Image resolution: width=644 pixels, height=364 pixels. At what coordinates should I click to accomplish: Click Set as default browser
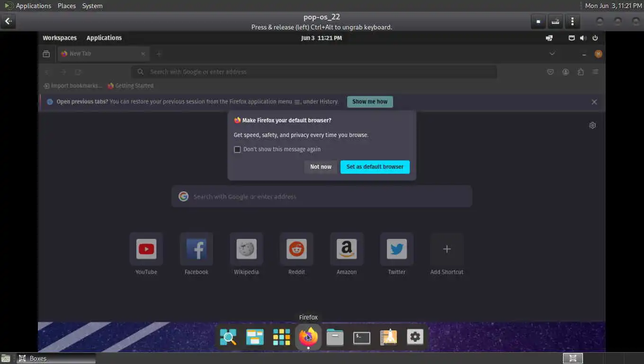(x=375, y=167)
